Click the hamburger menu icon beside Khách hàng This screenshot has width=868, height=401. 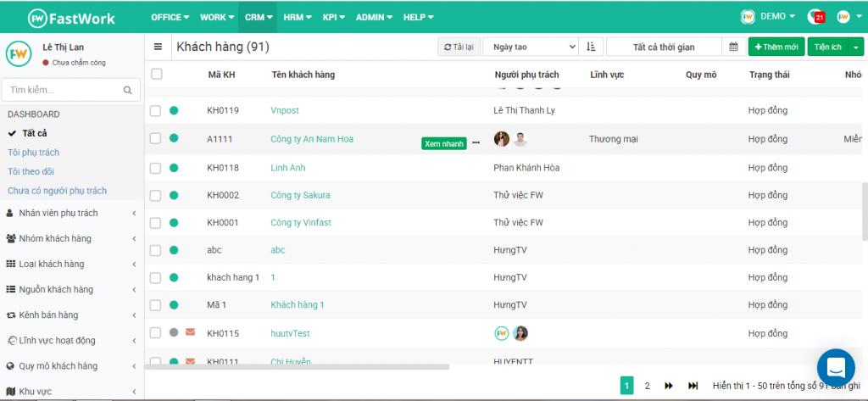point(158,47)
